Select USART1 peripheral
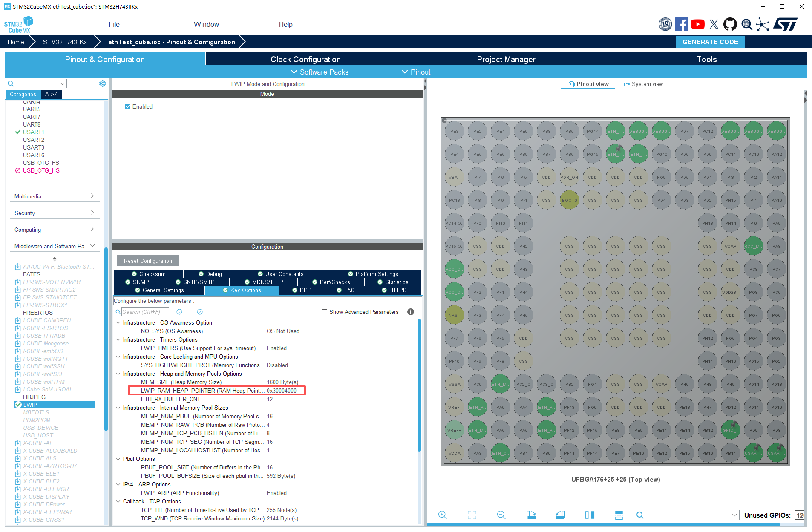The image size is (812, 532). point(33,132)
